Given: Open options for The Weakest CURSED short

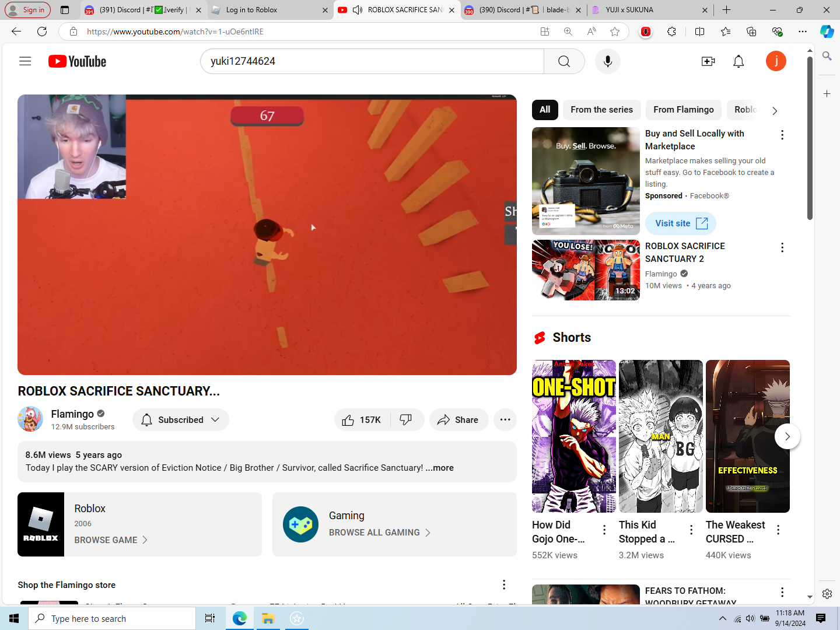Looking at the screenshot, I should (778, 530).
